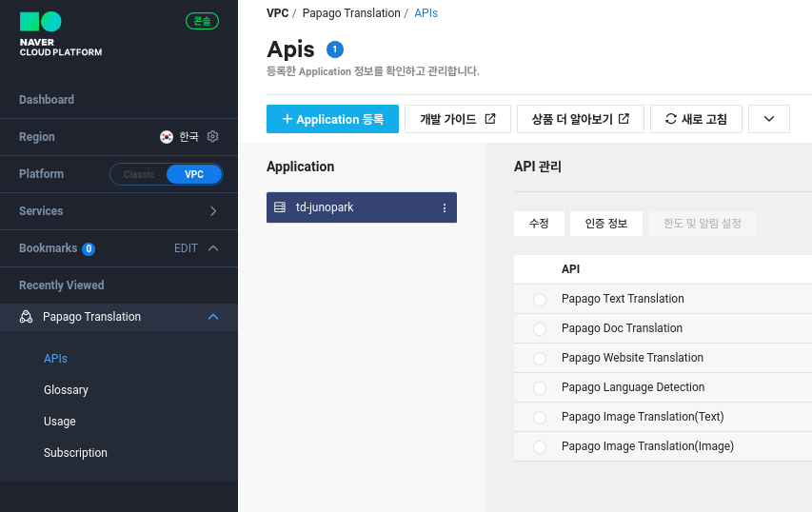Click the green 콘솔 console badge
This screenshot has height=512, width=812.
point(202,21)
